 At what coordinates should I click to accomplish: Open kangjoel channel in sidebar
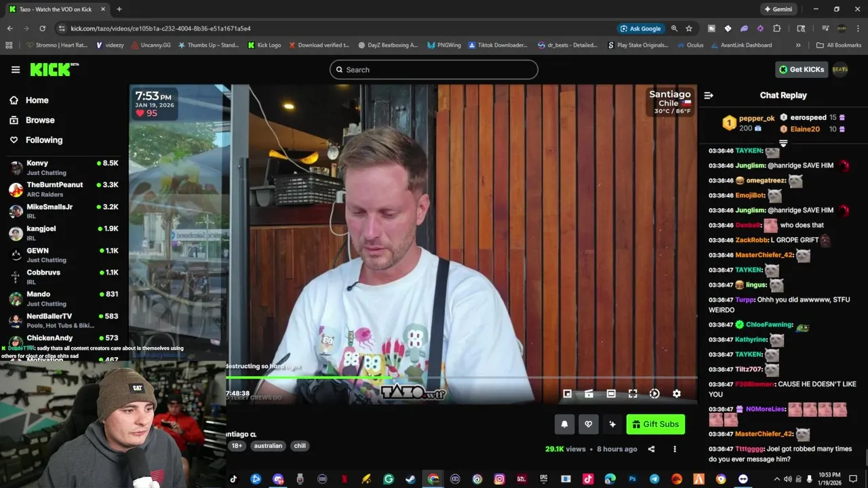point(64,233)
